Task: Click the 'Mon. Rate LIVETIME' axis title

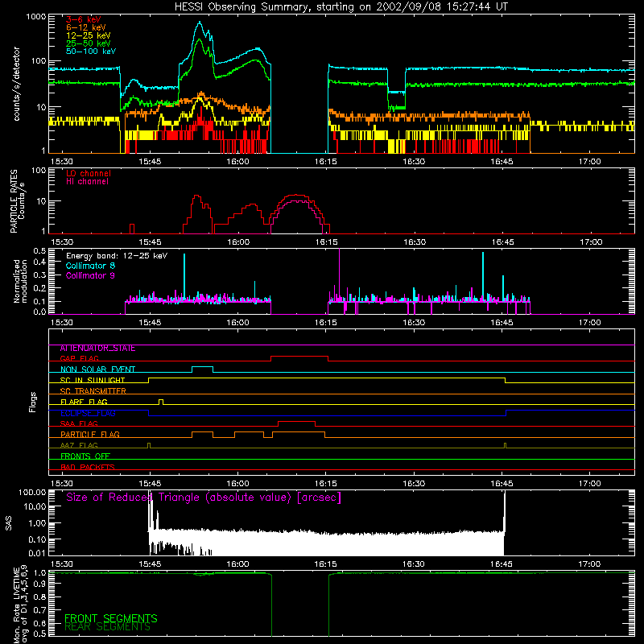Action: (16, 605)
